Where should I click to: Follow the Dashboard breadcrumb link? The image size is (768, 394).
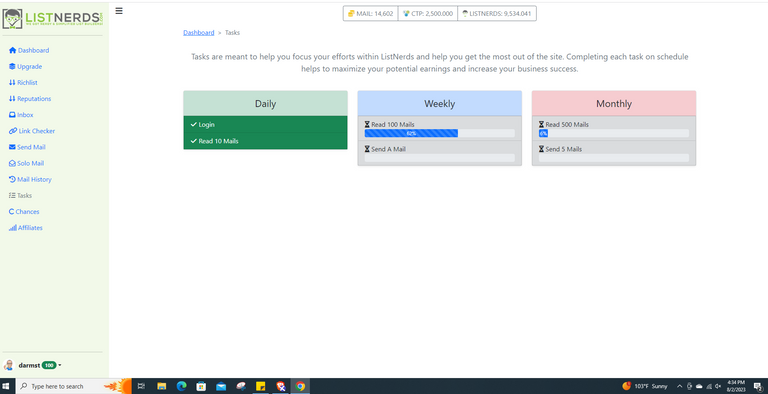coord(198,32)
